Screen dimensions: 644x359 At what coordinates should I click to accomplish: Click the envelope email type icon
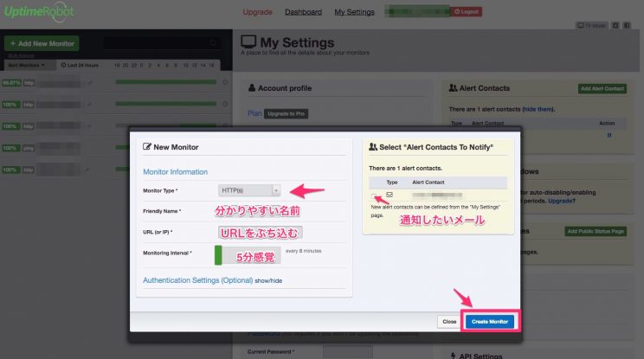coord(390,195)
